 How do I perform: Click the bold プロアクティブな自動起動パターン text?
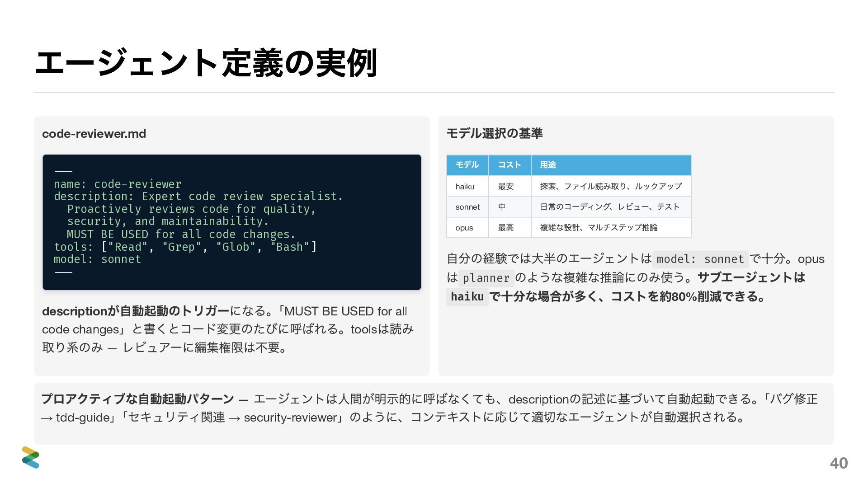coord(137,399)
